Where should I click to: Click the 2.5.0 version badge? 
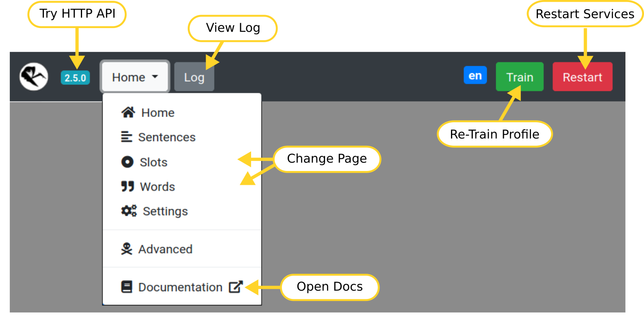(x=75, y=77)
